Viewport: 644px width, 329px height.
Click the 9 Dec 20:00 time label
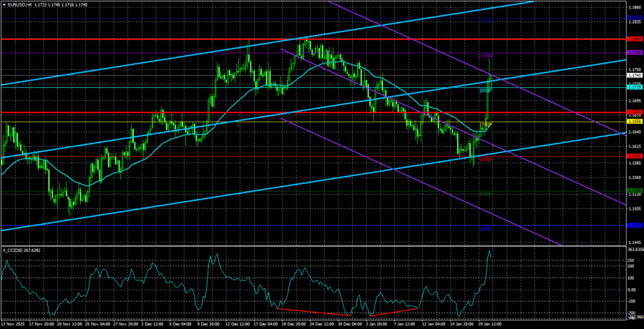tap(204, 323)
